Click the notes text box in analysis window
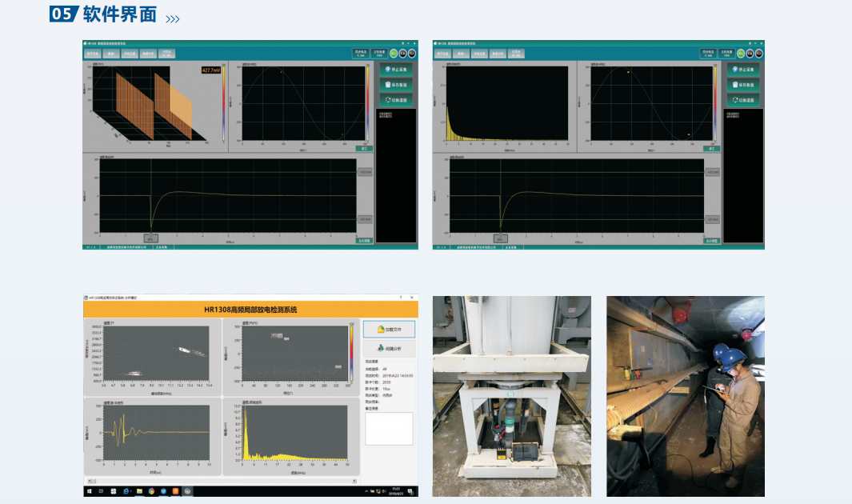This screenshot has width=852, height=504. (389, 429)
